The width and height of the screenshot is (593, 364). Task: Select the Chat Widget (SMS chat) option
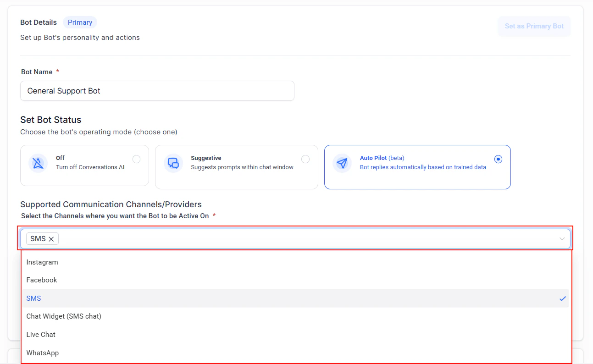point(64,316)
